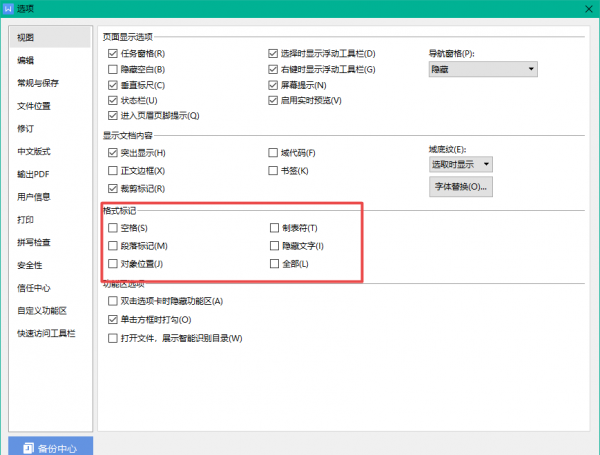600x455 pixels.
Task: Go to 中文版式 settings
Action: 34,152
